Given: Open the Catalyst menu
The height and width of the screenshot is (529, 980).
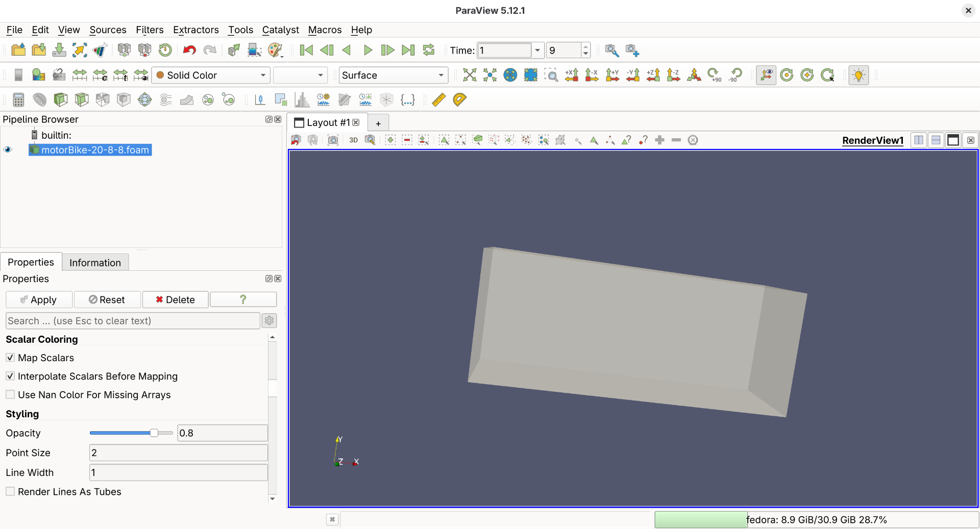Looking at the screenshot, I should coord(280,30).
